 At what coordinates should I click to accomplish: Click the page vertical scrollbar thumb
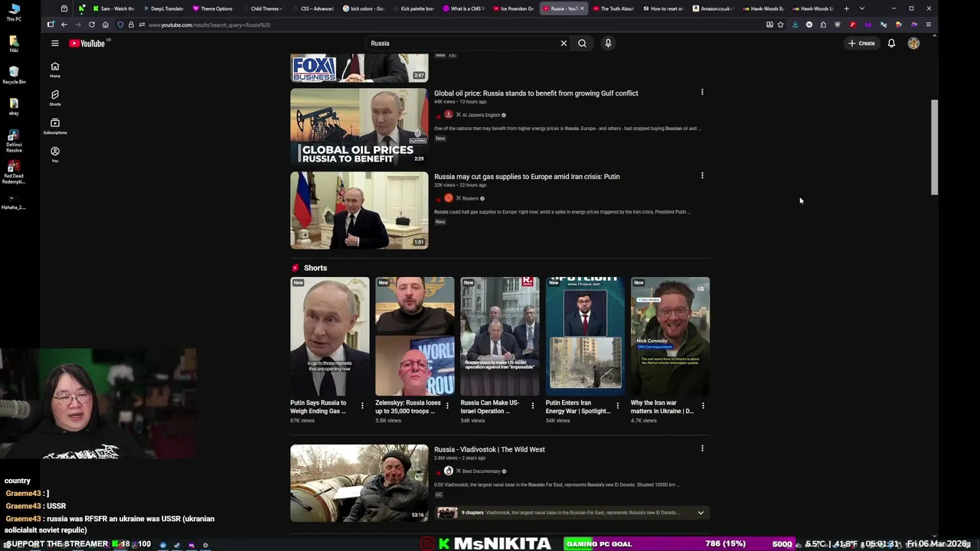pos(934,147)
